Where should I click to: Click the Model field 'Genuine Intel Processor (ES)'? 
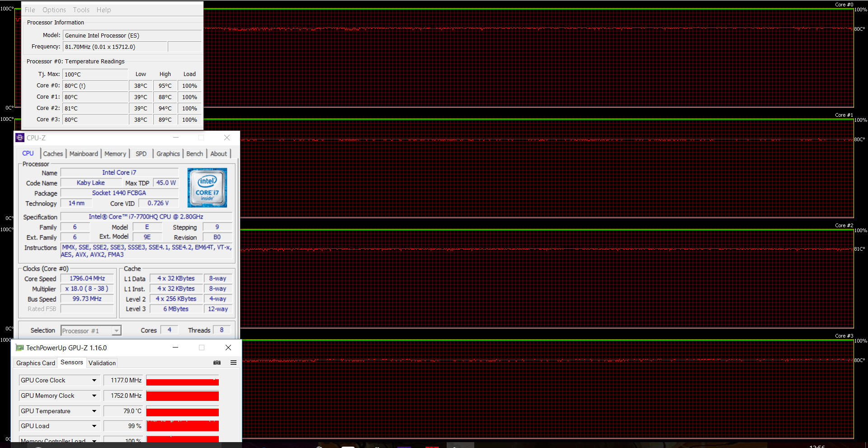[132, 35]
